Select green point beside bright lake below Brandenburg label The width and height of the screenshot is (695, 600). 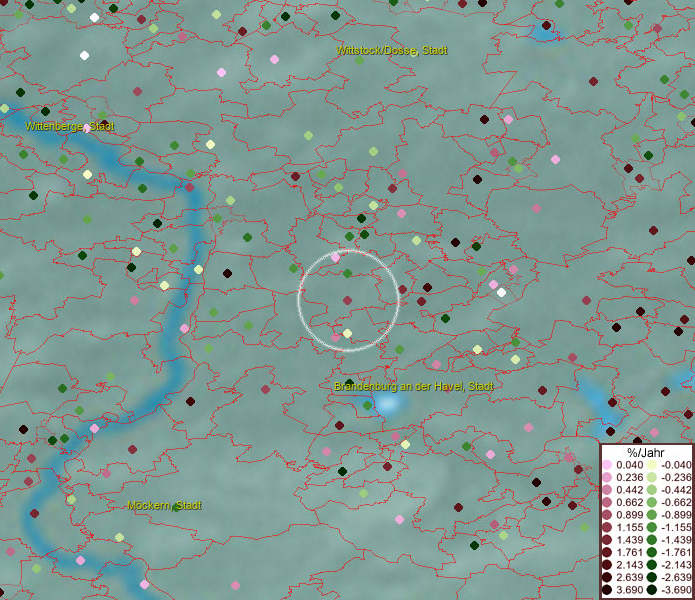[367, 405]
